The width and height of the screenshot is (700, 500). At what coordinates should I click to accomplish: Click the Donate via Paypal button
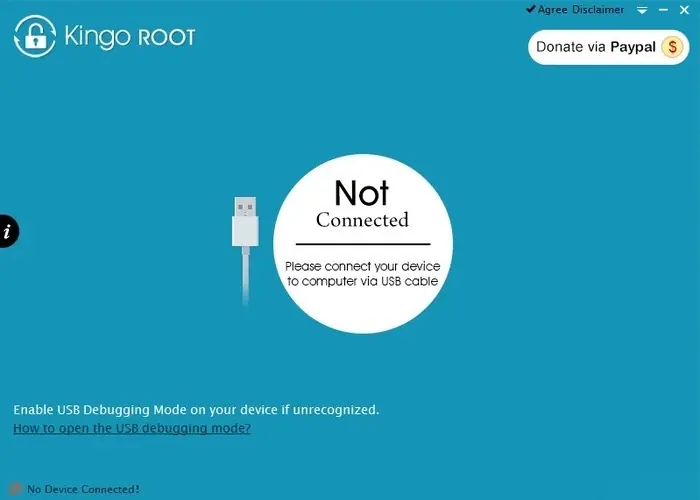coord(608,47)
